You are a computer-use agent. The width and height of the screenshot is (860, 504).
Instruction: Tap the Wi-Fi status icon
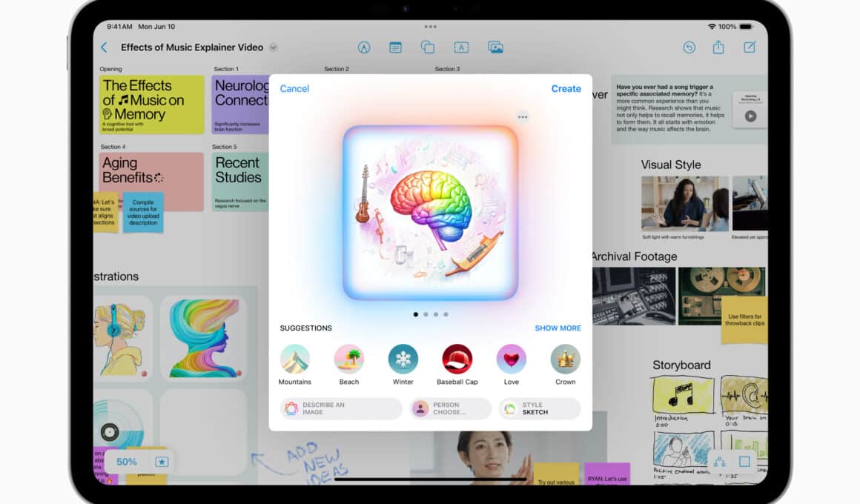[712, 27]
